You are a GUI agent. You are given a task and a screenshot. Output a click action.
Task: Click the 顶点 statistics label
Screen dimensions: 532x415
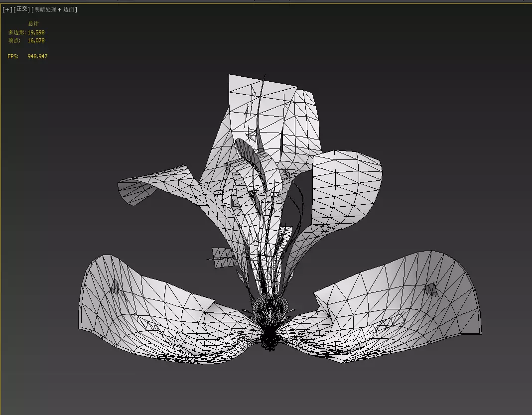[14, 40]
